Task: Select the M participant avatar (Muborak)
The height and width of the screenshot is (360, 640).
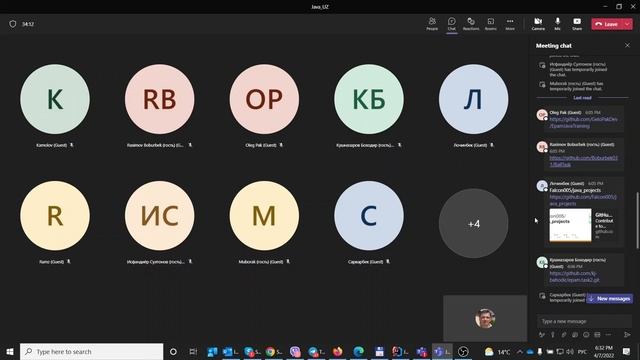Action: click(x=264, y=216)
